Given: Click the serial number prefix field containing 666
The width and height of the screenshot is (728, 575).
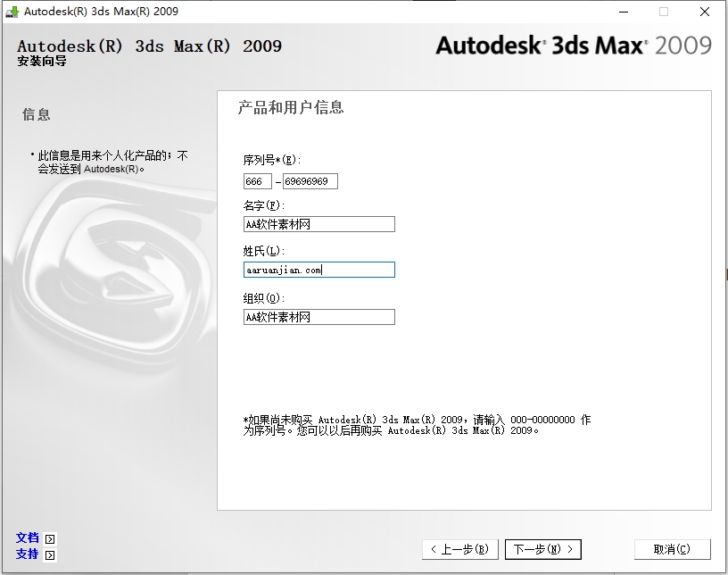Looking at the screenshot, I should click(x=257, y=181).
